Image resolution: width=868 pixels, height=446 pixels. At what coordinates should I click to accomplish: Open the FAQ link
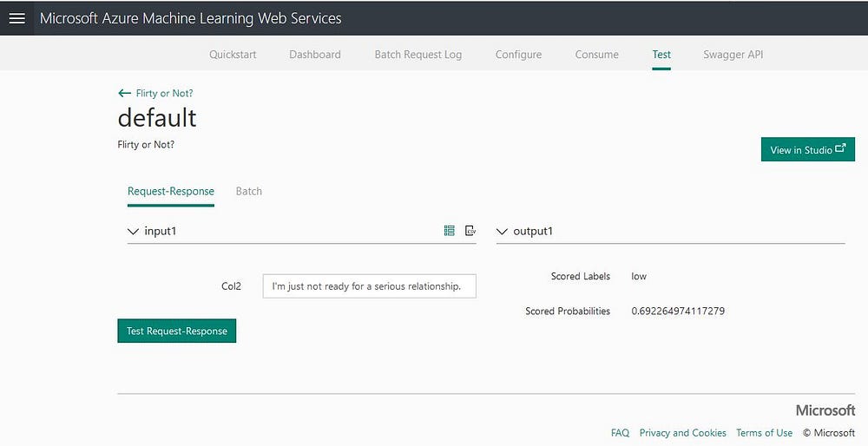coord(620,433)
